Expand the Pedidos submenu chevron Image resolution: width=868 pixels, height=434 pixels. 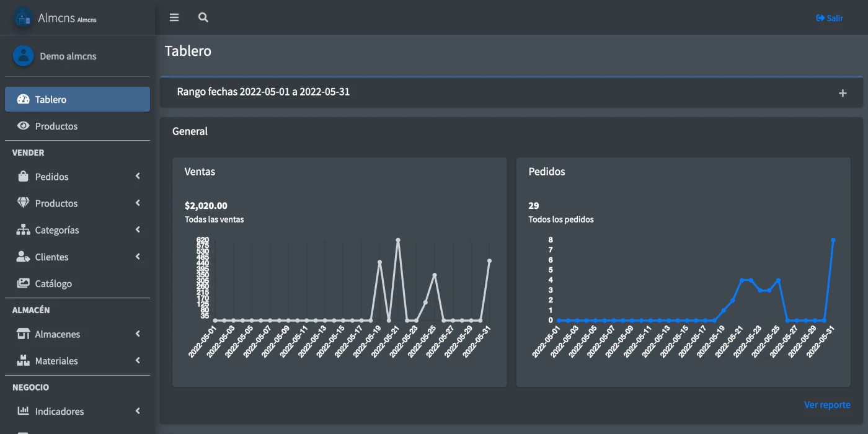[138, 177]
